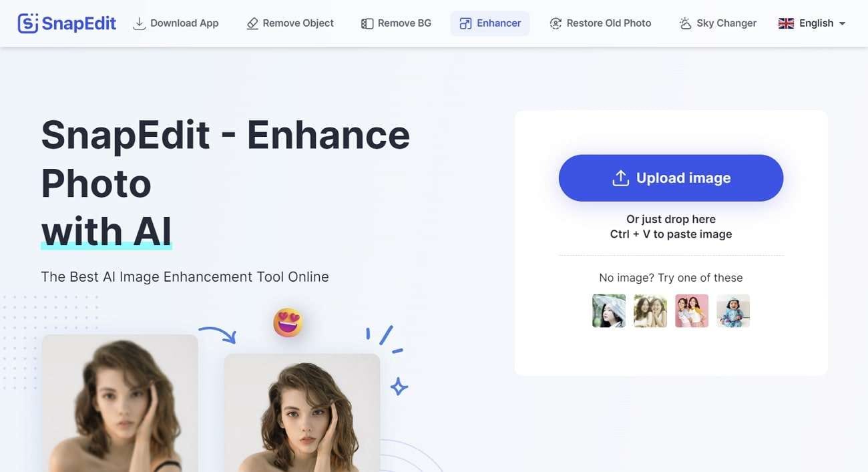Click the upload arrow icon in the button
This screenshot has width=868, height=472.
[620, 178]
